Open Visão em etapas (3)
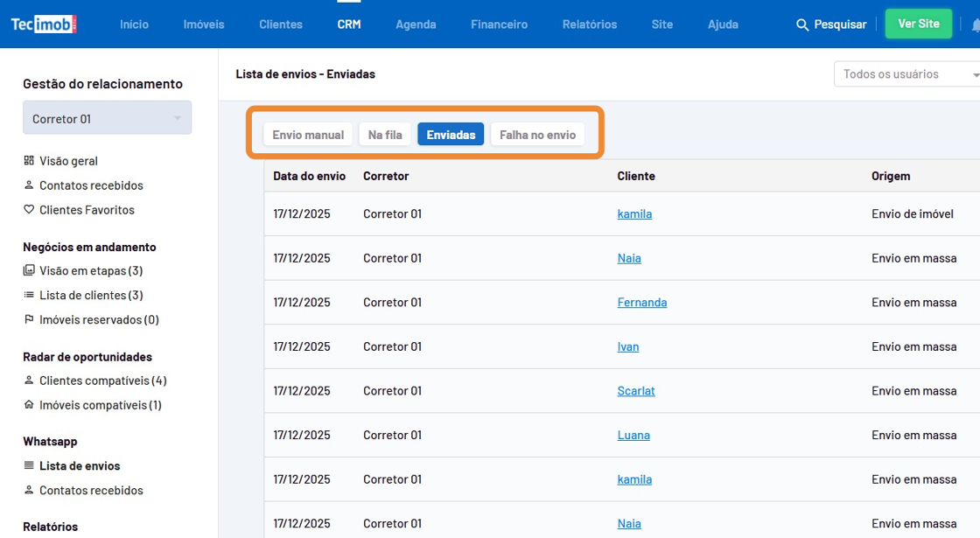 90,271
